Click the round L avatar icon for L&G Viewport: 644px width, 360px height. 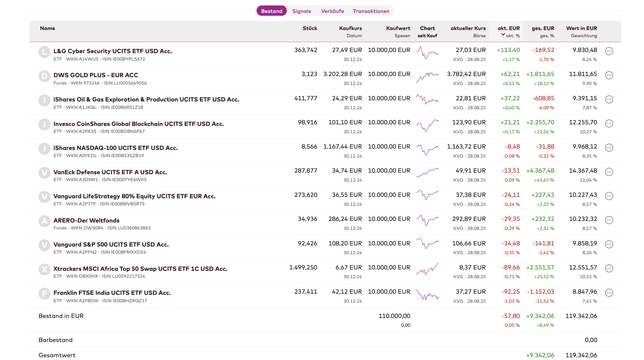click(44, 52)
